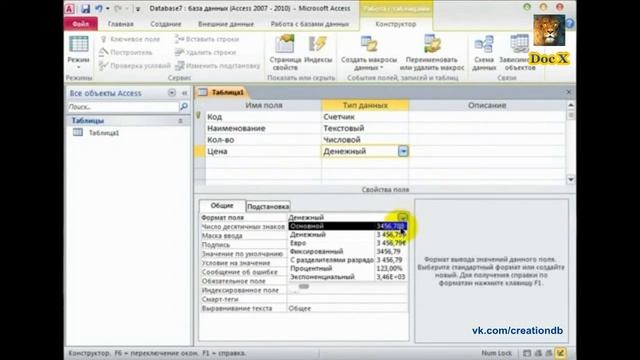Screen dimensions: 640x360
Task: Click Проверка условий option
Action: pos(135,65)
